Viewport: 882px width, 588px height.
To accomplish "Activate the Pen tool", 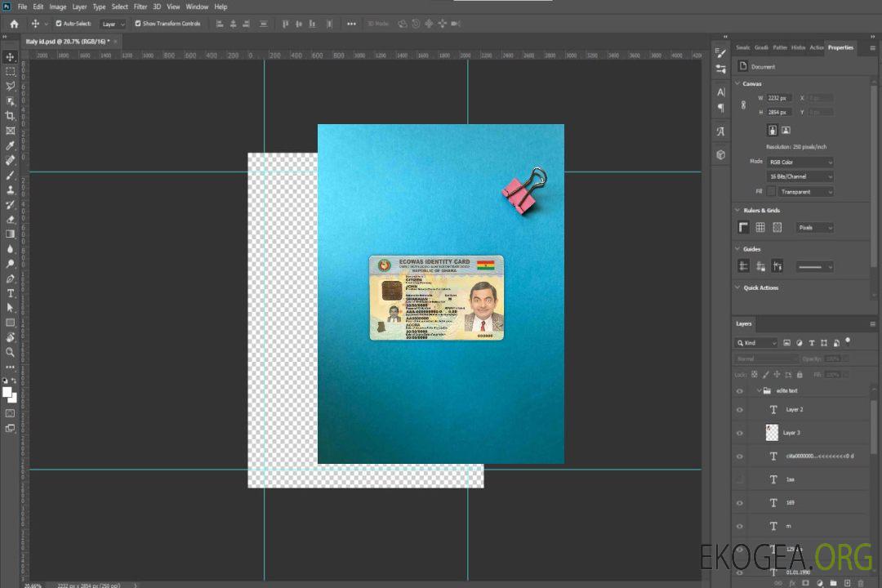I will 10,278.
